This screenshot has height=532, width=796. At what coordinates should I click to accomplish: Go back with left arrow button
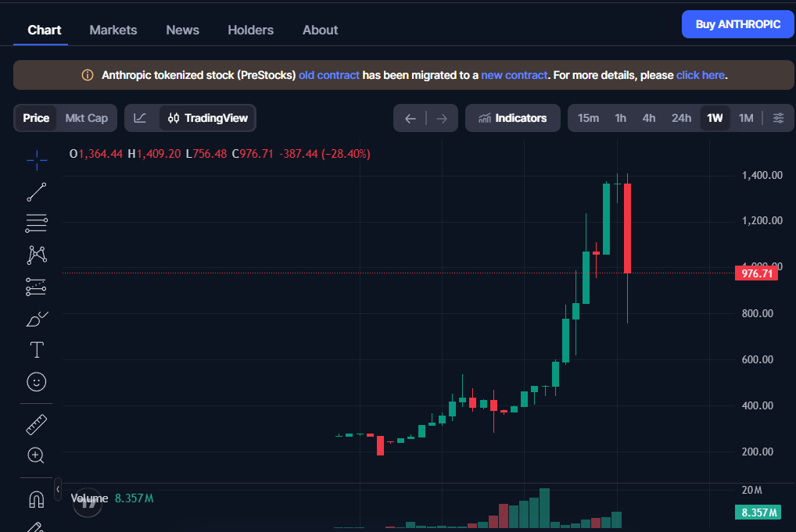411,119
